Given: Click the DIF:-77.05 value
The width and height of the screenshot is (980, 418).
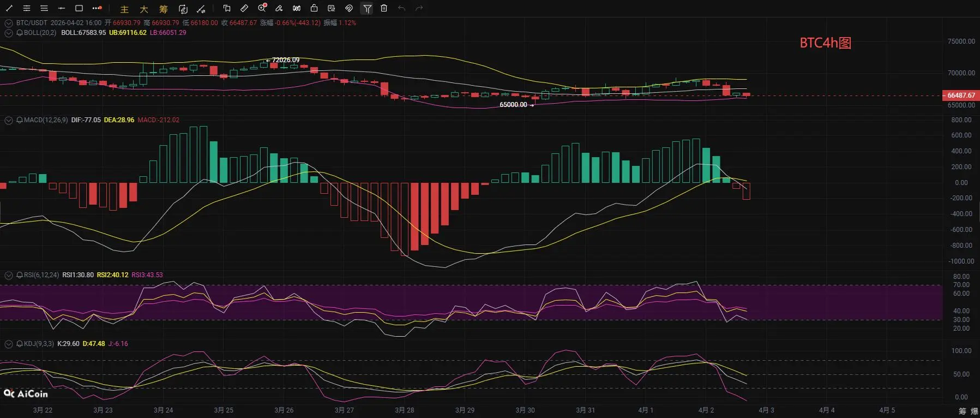Looking at the screenshot, I should tap(86, 120).
